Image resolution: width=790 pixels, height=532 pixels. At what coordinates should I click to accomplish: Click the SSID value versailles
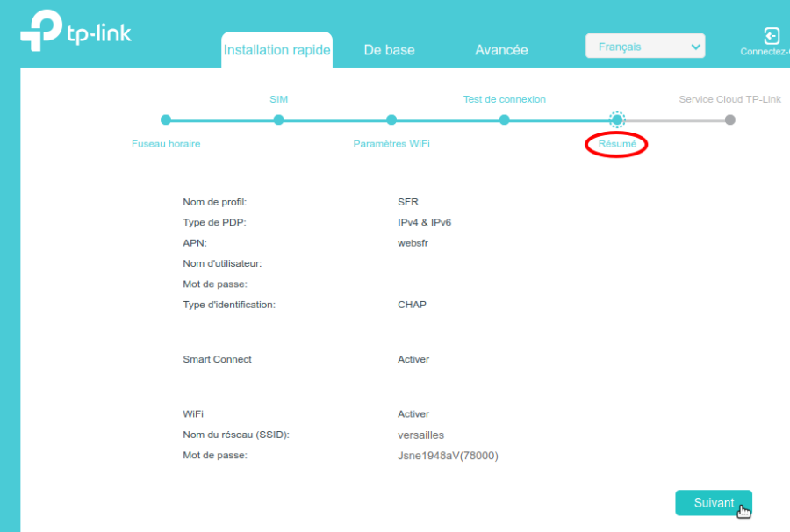[x=420, y=435]
